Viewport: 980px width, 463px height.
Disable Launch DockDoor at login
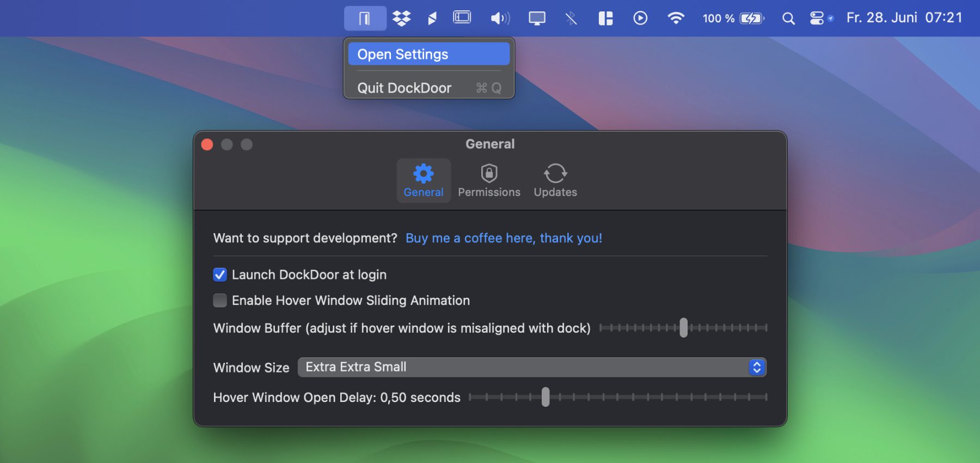(220, 275)
